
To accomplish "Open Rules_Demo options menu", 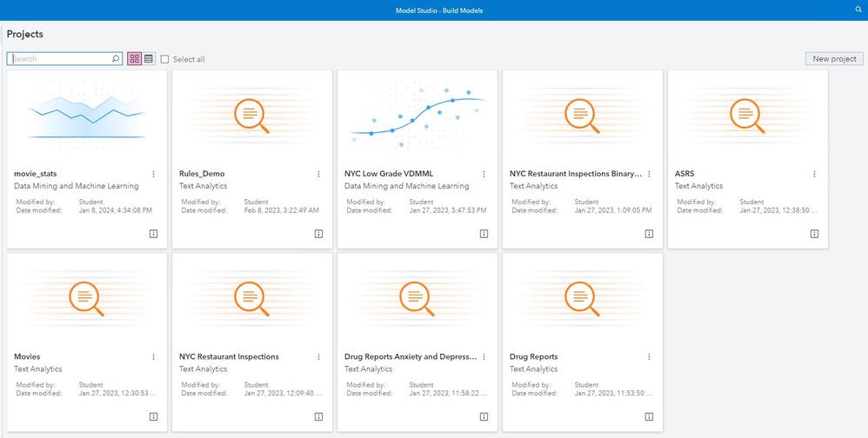I will pyautogui.click(x=319, y=175).
